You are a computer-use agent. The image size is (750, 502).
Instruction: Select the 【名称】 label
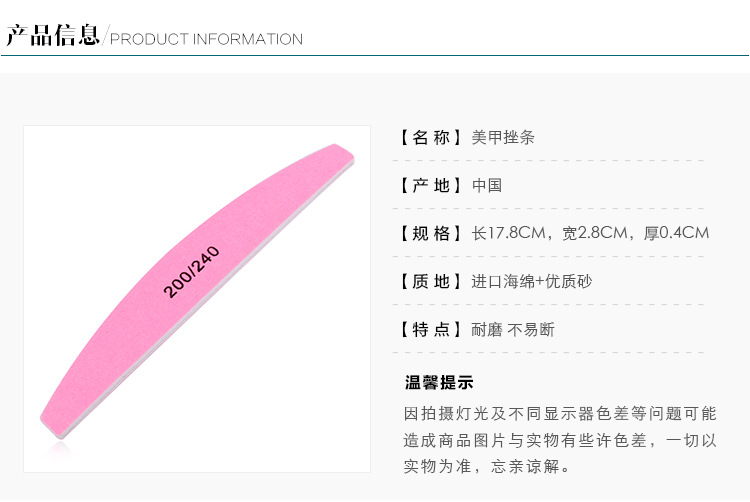431,137
